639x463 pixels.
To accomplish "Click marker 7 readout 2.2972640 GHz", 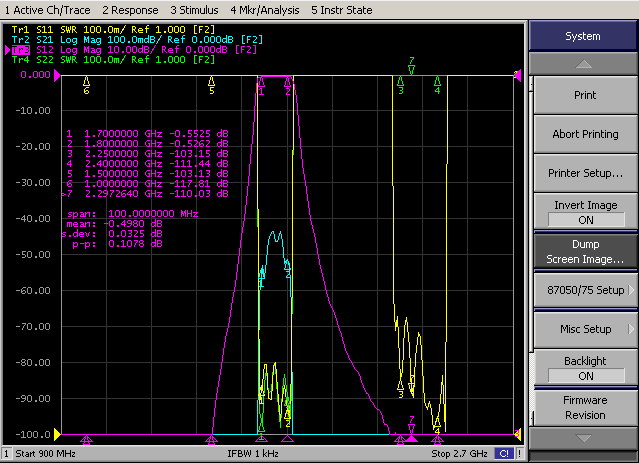I will [145, 194].
